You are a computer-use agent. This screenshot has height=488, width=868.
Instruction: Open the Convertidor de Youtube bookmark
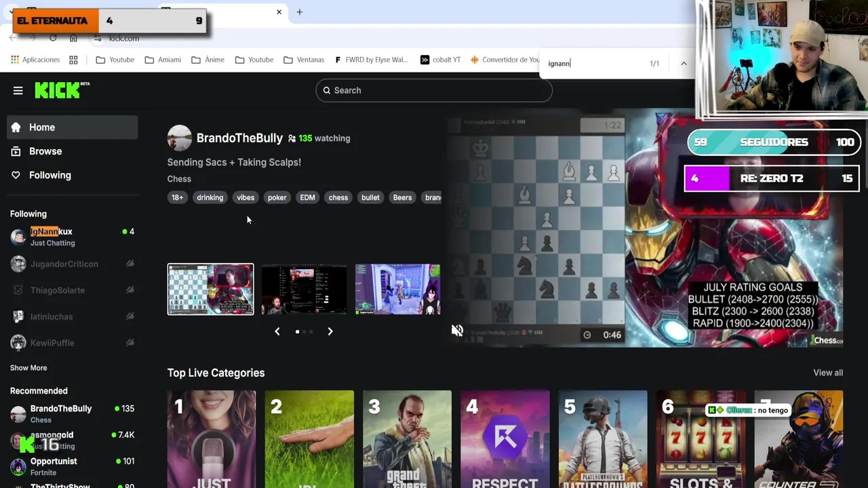click(x=505, y=60)
